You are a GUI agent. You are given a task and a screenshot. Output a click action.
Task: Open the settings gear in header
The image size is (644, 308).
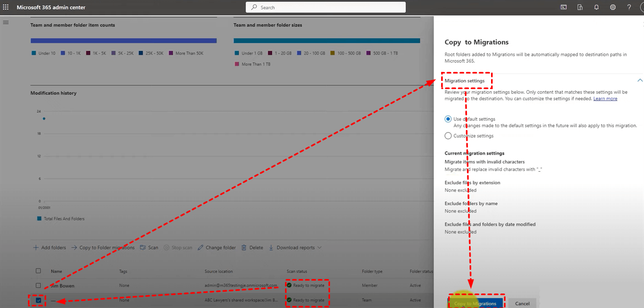(x=612, y=8)
